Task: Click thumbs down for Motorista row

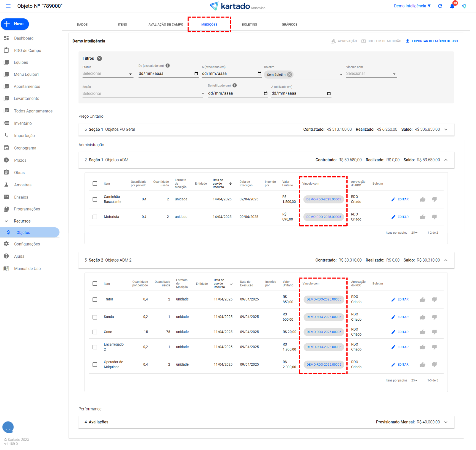Action: coord(434,217)
